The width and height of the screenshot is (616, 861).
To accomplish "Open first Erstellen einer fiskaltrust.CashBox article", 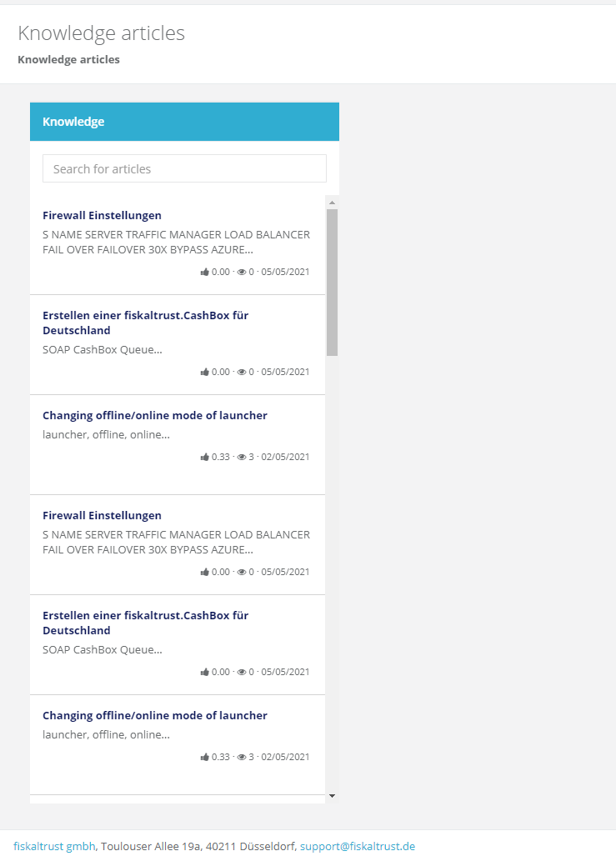I will point(146,323).
